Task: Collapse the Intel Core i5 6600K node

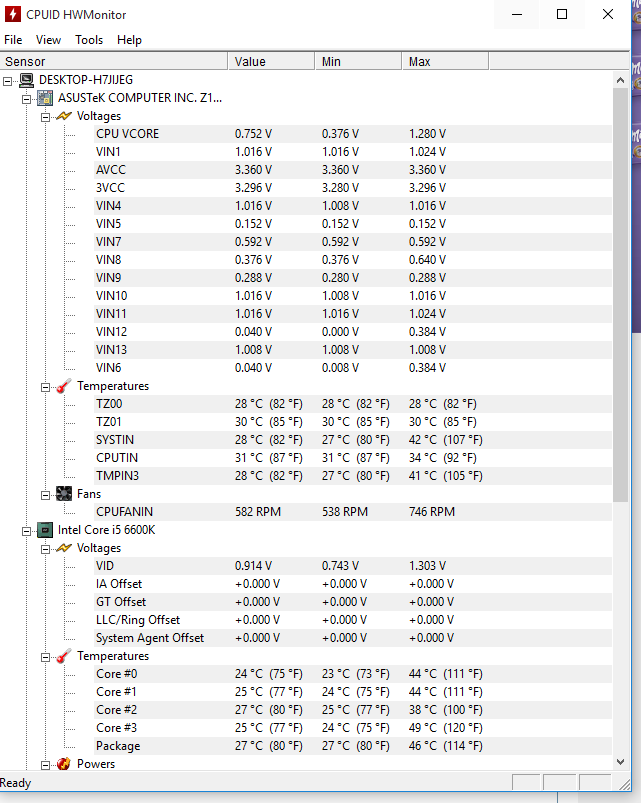Action: [27, 531]
